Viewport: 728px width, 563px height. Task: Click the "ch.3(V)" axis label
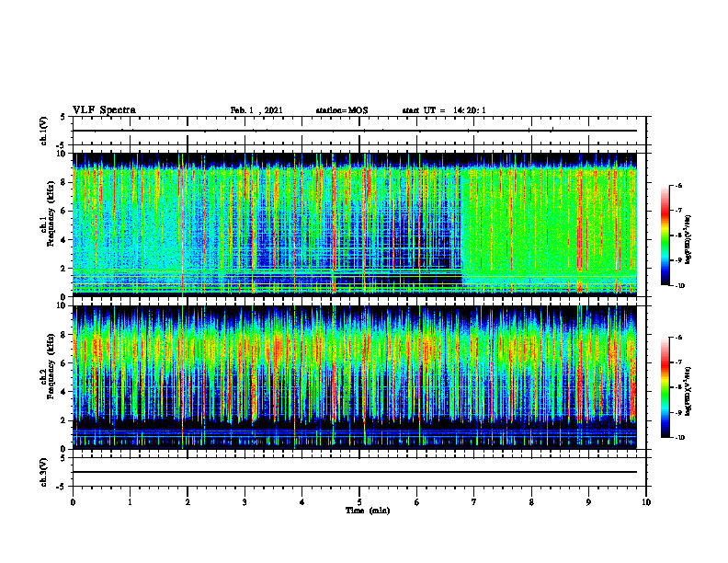[x=43, y=472]
